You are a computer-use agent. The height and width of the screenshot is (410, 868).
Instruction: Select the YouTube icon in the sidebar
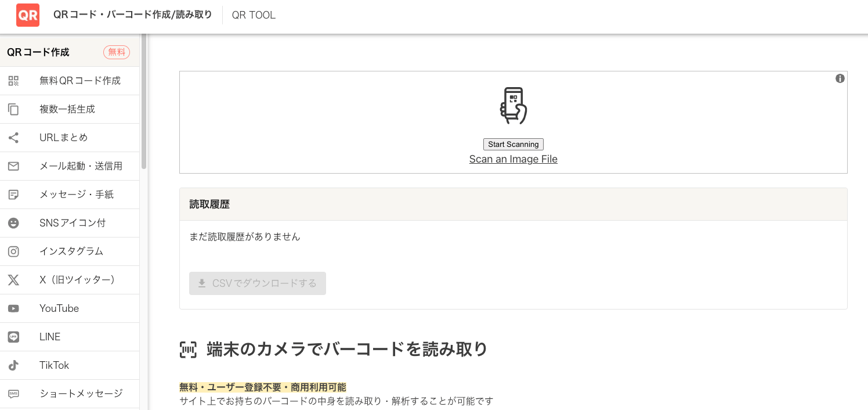click(x=13, y=308)
